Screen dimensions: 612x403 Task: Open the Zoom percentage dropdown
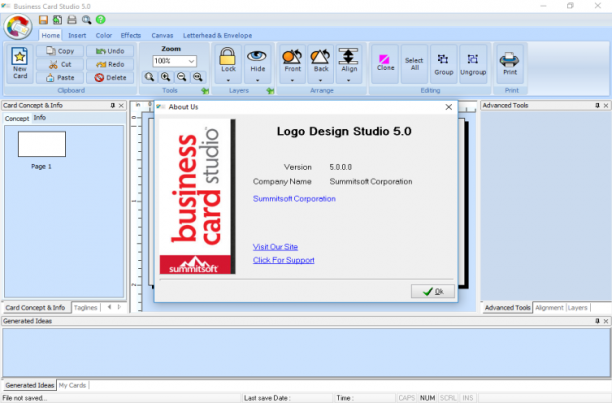click(191, 61)
